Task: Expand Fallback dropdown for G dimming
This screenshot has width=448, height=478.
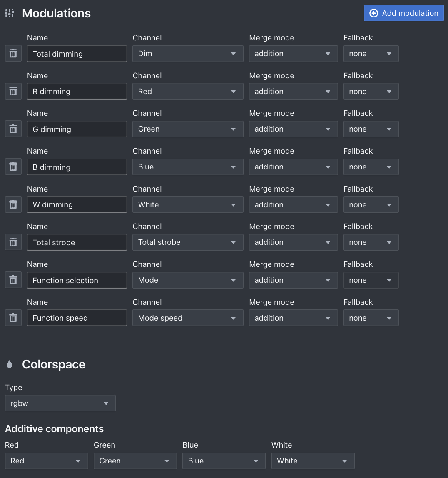Action: coord(371,129)
